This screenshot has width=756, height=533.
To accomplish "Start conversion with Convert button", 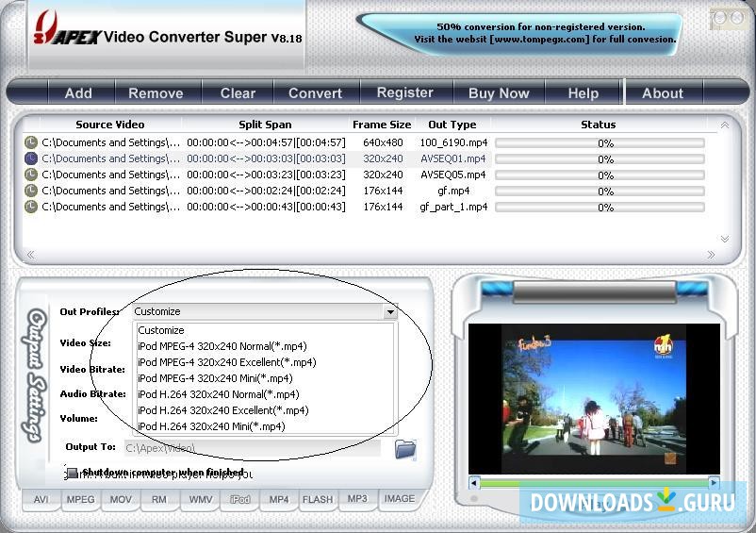I will [x=316, y=92].
